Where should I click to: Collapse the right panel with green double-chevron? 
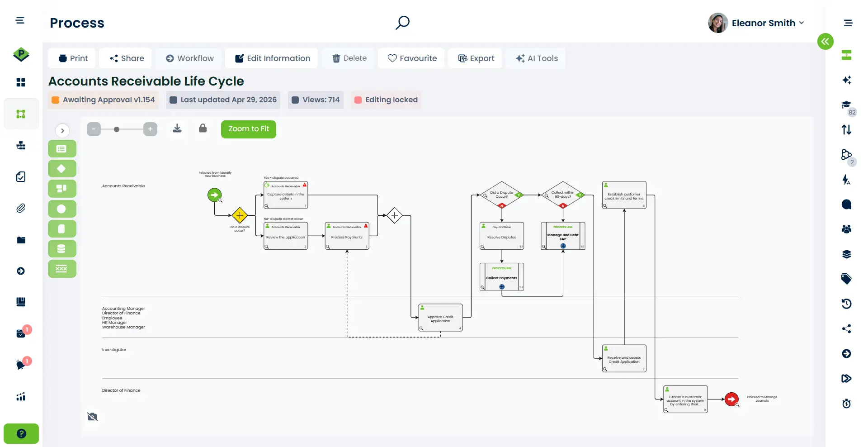point(825,42)
